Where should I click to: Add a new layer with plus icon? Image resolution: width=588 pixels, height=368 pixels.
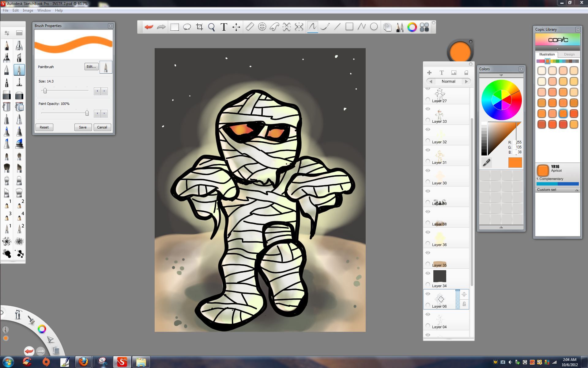429,73
